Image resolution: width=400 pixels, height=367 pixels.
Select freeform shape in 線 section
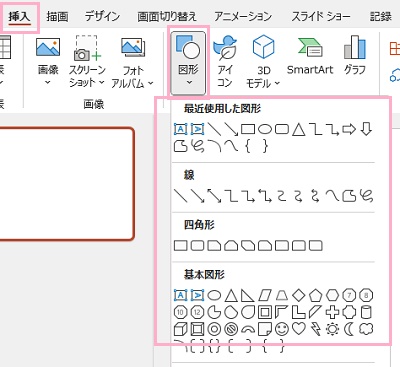(349, 196)
